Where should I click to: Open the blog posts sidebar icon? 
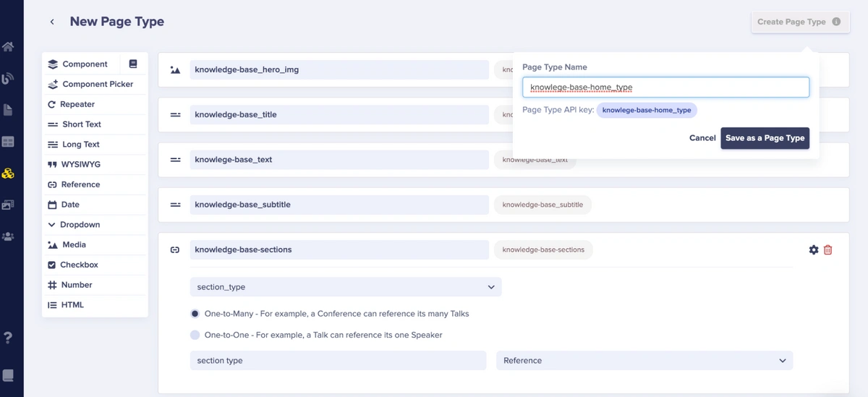click(x=8, y=78)
